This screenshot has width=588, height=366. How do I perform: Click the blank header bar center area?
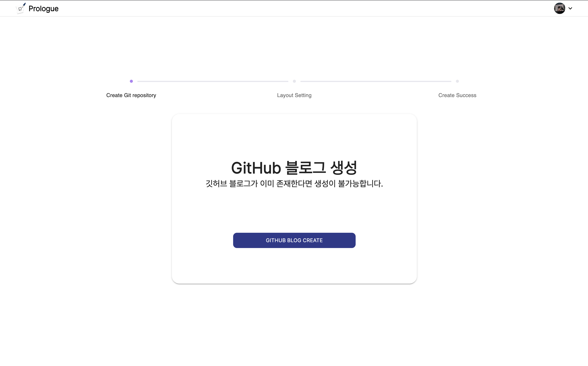pyautogui.click(x=294, y=8)
